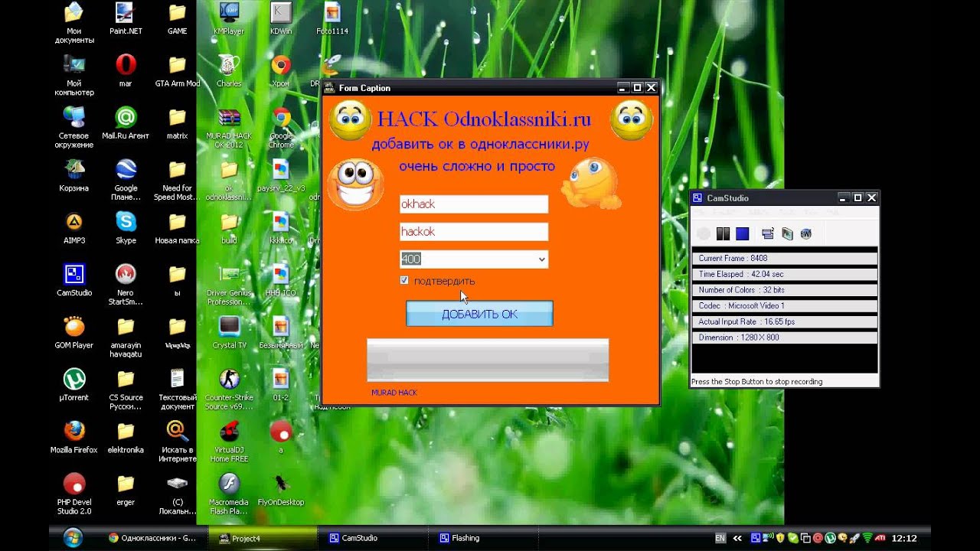Open the Windows Start orb
The width and height of the screenshot is (980, 551).
73,537
